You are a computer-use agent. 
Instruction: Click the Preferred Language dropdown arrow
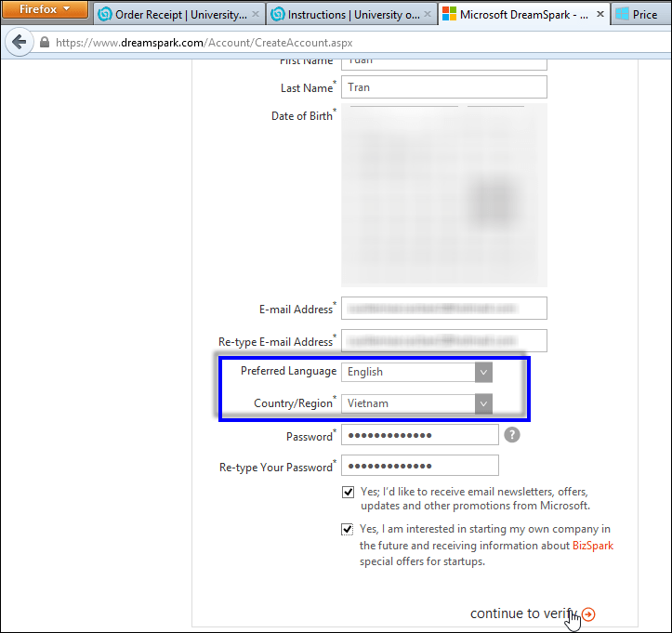click(x=483, y=372)
